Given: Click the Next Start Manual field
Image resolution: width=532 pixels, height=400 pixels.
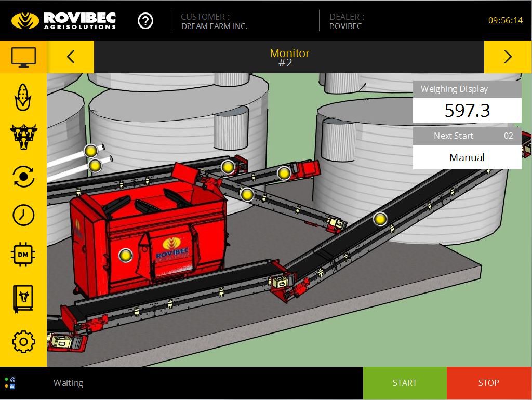Looking at the screenshot, I should point(467,157).
